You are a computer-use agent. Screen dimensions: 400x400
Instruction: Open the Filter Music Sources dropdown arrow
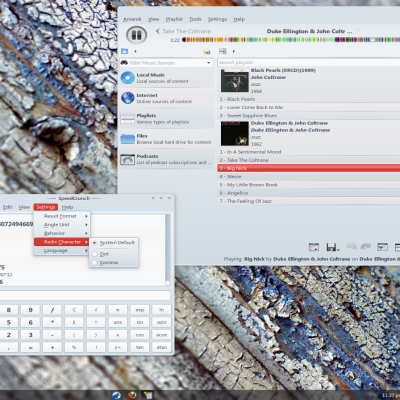pyautogui.click(x=209, y=63)
